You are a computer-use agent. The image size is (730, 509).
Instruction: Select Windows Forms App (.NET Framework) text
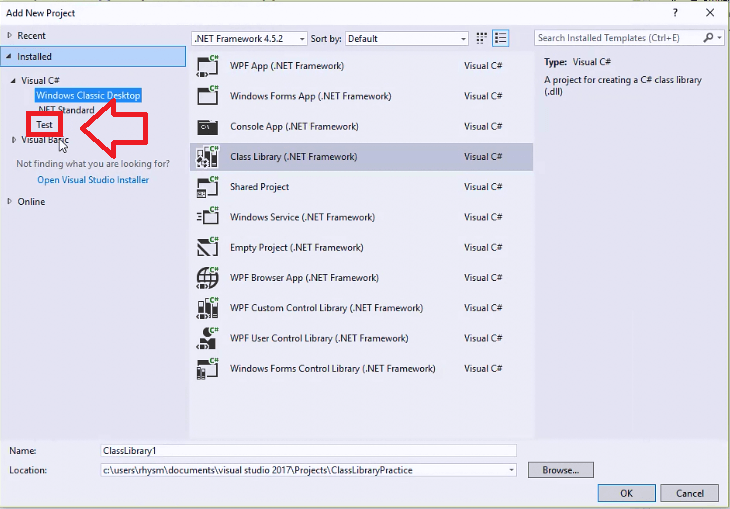311,96
